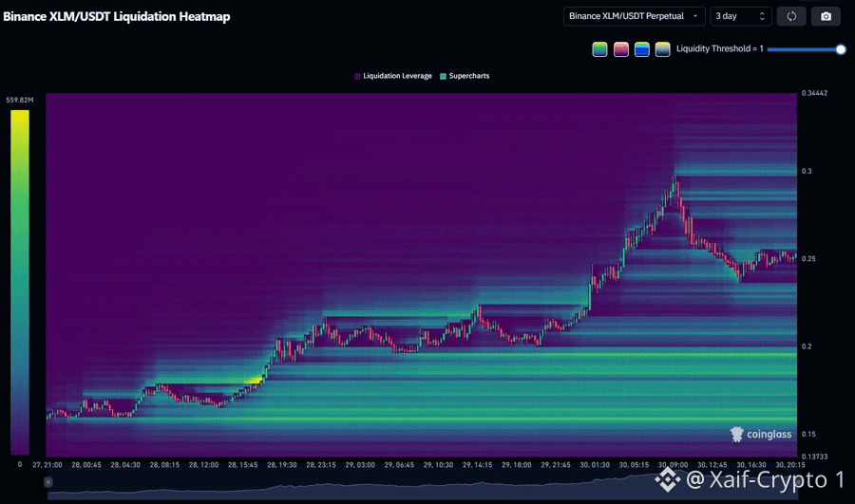Click the mini overview chart in range navigator
The width and height of the screenshot is (855, 504).
click(x=423, y=486)
